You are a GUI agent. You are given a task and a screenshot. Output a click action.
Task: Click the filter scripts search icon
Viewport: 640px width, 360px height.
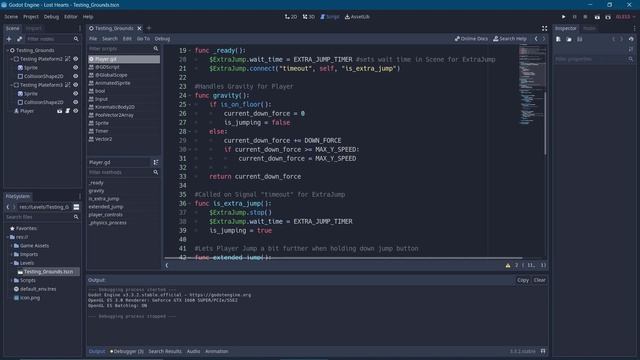pyautogui.click(x=156, y=49)
